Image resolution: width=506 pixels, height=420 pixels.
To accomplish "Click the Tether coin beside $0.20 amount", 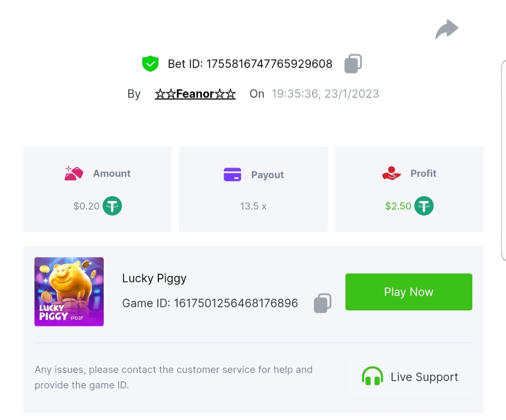I will pyautogui.click(x=113, y=206).
